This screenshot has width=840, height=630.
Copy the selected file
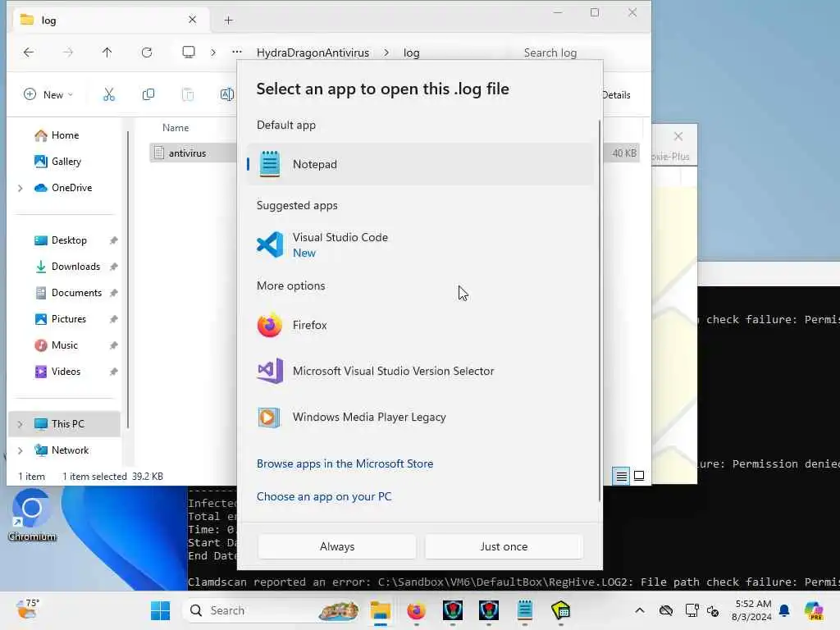(x=148, y=95)
